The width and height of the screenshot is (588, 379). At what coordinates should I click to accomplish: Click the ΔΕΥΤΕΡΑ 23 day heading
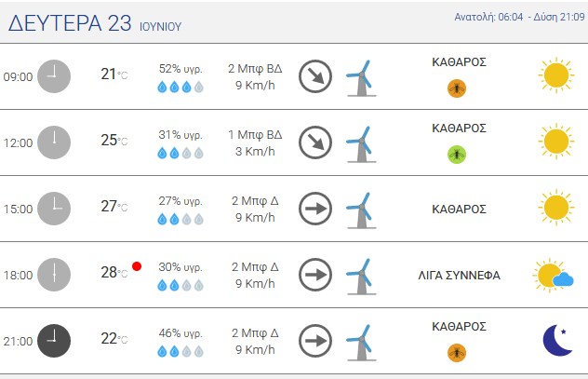point(70,23)
